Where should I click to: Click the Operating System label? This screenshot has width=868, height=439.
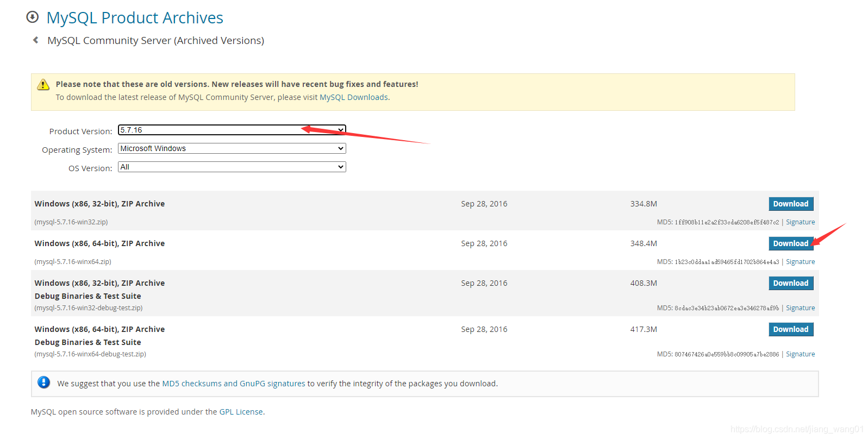point(77,150)
